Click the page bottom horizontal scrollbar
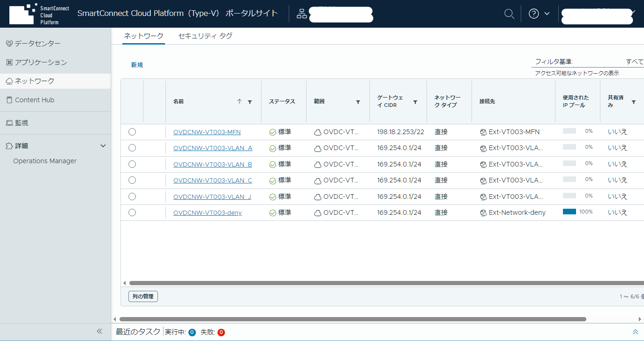 tap(353, 319)
